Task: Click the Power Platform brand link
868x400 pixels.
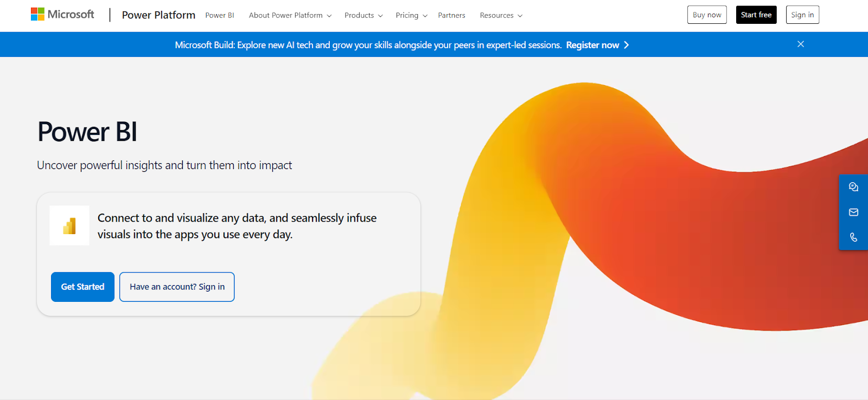Action: tap(158, 15)
